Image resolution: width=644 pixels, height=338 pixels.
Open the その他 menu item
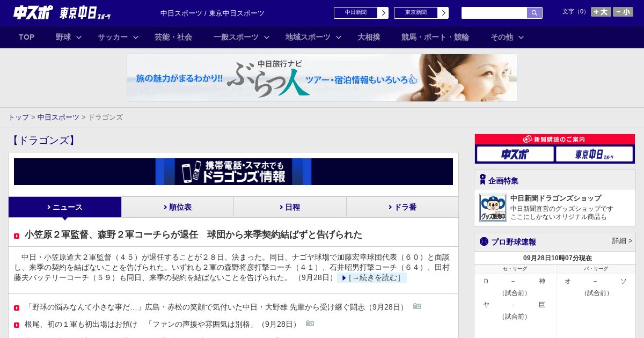click(x=502, y=37)
